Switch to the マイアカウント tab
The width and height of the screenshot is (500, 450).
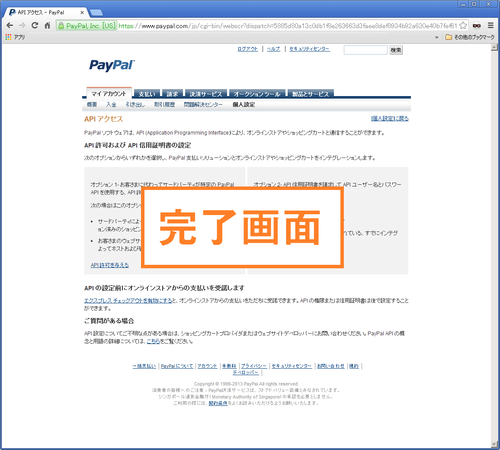pyautogui.click(x=109, y=93)
